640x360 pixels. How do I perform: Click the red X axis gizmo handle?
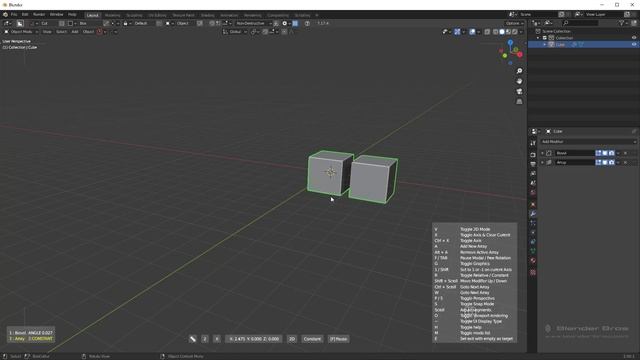tap(520, 54)
